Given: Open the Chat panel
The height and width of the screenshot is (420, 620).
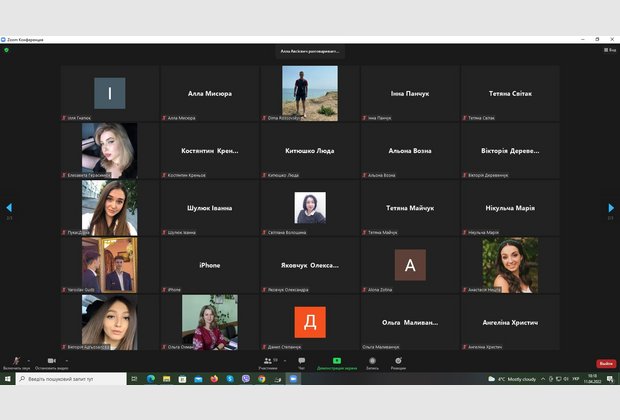Looking at the screenshot, I should (x=302, y=361).
